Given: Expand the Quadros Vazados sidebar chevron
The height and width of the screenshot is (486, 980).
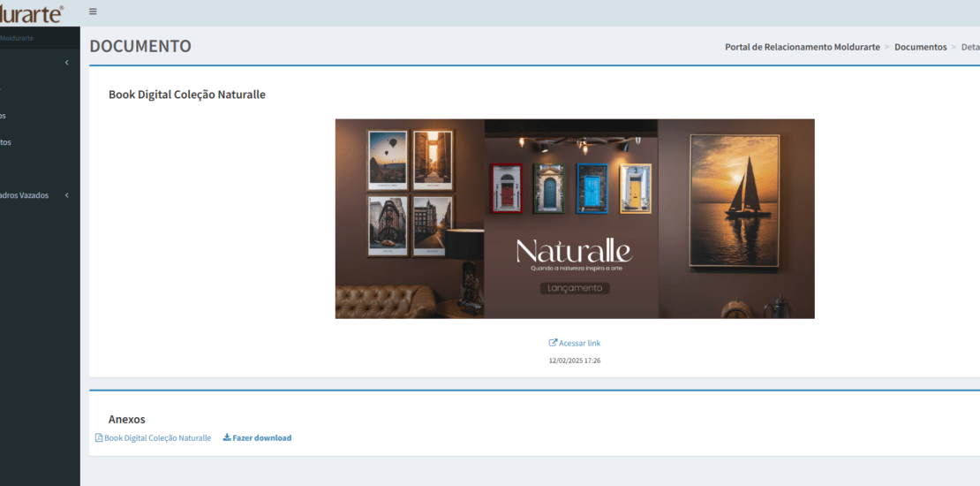Looking at the screenshot, I should (x=67, y=195).
